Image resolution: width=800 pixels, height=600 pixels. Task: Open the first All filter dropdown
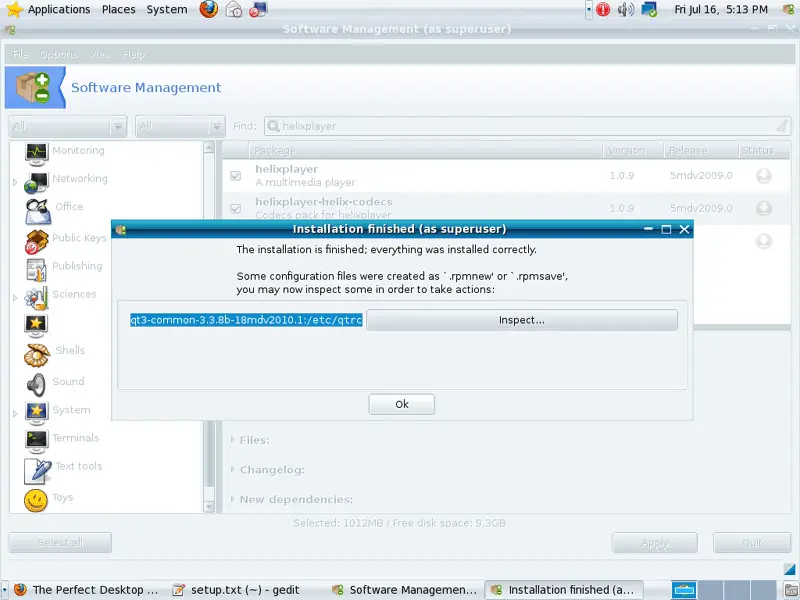pyautogui.click(x=67, y=126)
